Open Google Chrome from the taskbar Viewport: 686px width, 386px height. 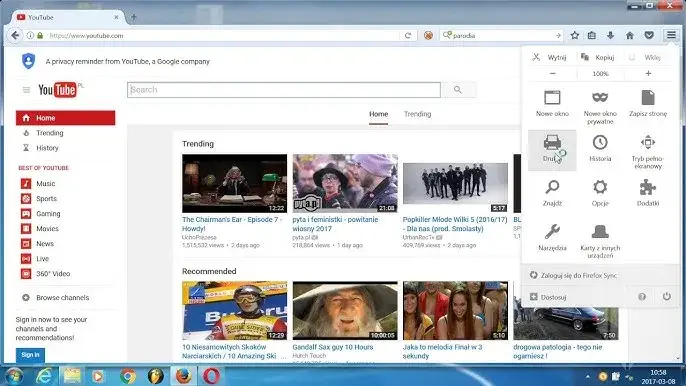[128, 376]
